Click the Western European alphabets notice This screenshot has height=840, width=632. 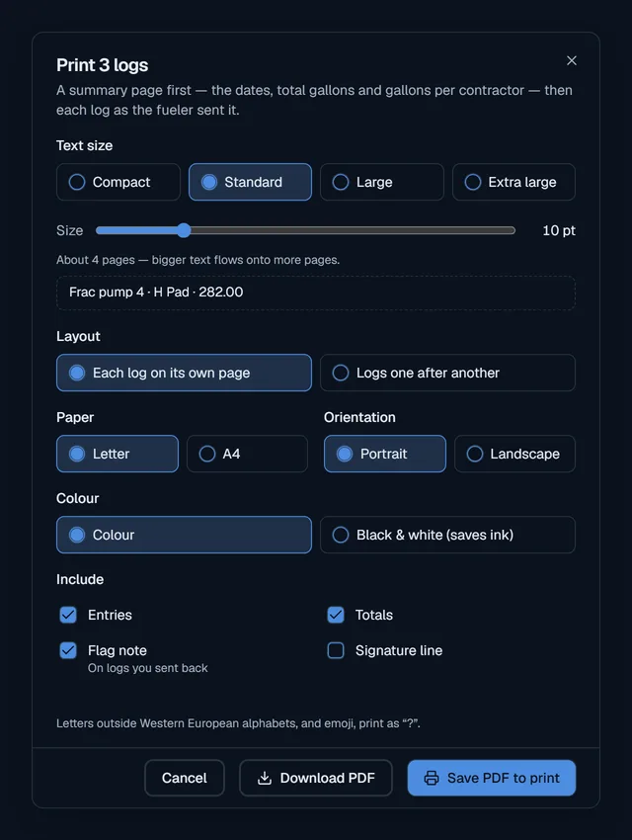click(x=238, y=723)
